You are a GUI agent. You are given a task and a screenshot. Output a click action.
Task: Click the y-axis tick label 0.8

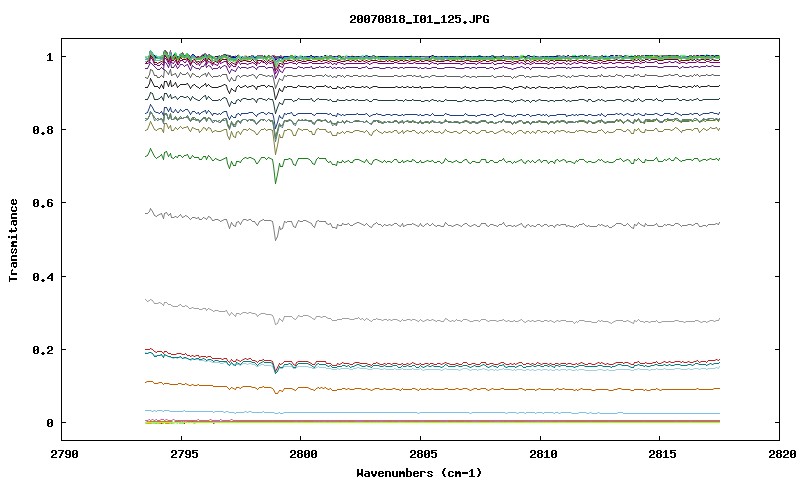(43, 130)
